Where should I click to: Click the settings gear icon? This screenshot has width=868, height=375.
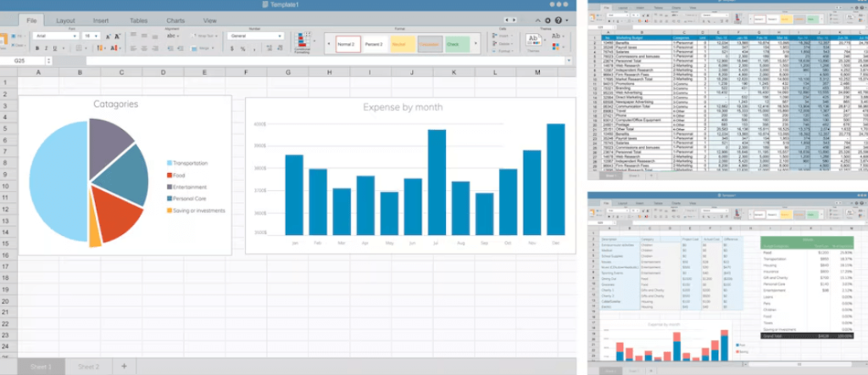(549, 20)
